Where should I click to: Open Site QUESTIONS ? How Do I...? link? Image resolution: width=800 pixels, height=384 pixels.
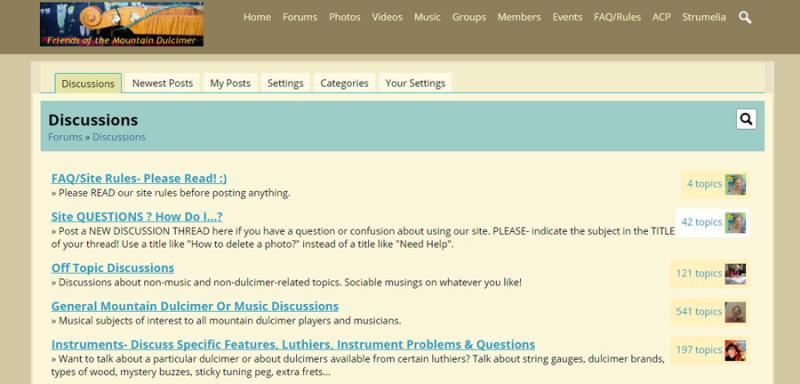tap(137, 217)
